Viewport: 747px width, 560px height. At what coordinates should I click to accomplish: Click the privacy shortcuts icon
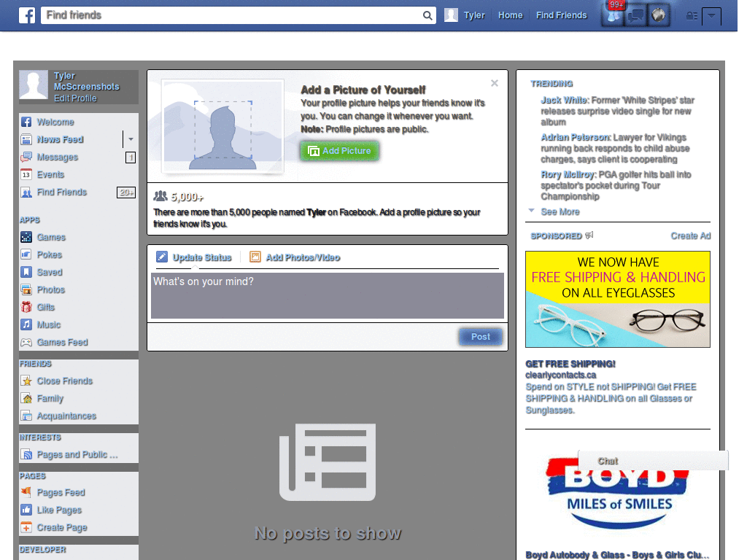click(x=692, y=15)
